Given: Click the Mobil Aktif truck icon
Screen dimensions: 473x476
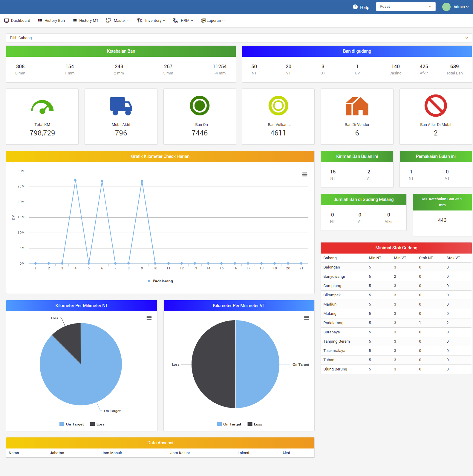Looking at the screenshot, I should (x=121, y=106).
